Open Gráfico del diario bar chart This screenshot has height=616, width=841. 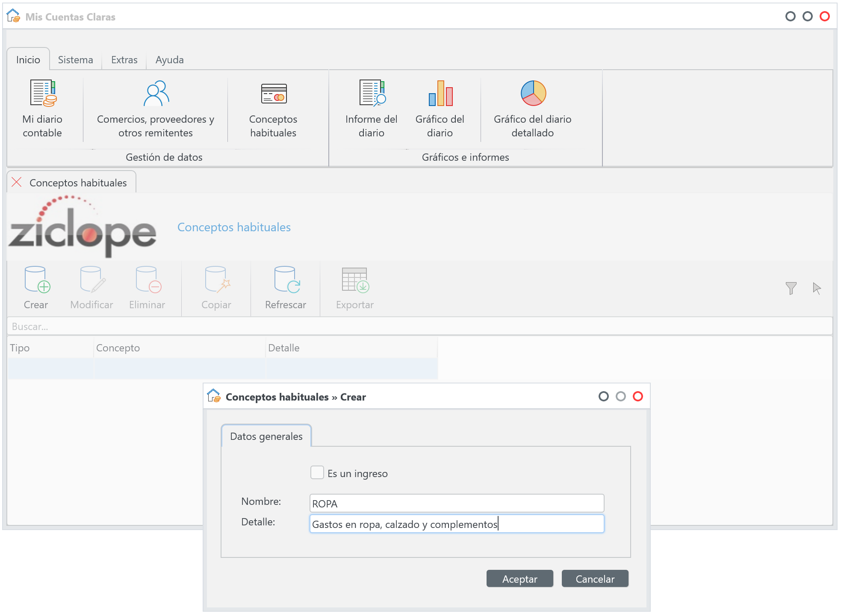coord(440,109)
